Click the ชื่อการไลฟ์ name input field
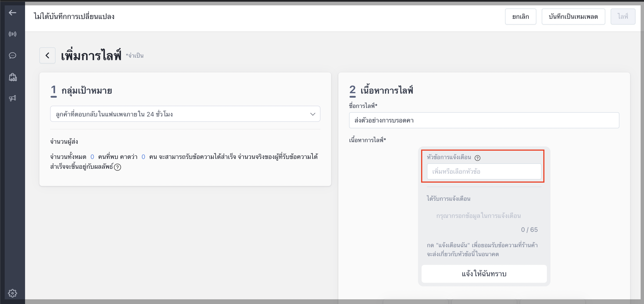This screenshot has height=304, width=644. 484,120
